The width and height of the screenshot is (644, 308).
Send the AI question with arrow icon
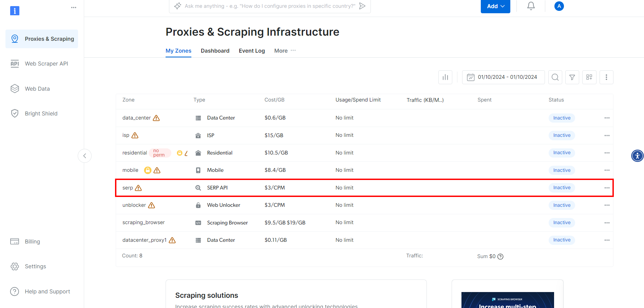pos(362,6)
